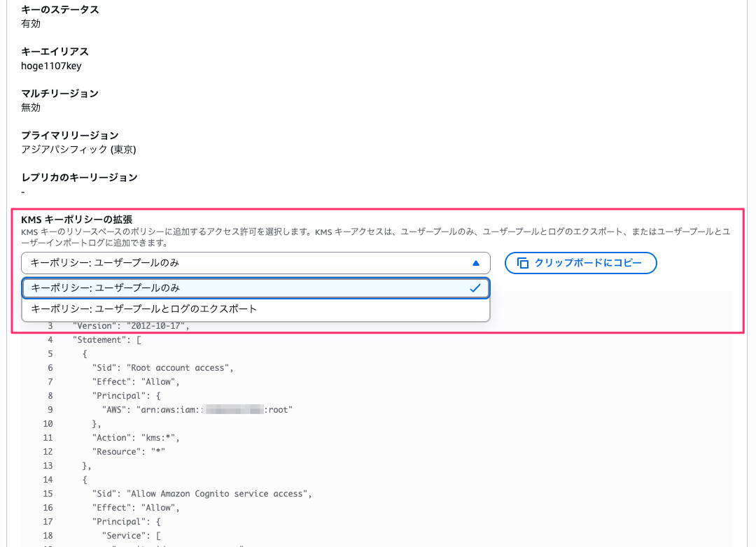The height and width of the screenshot is (547, 756).
Task: Click the レプリカのキーリージョン heading
Action: coord(80,178)
